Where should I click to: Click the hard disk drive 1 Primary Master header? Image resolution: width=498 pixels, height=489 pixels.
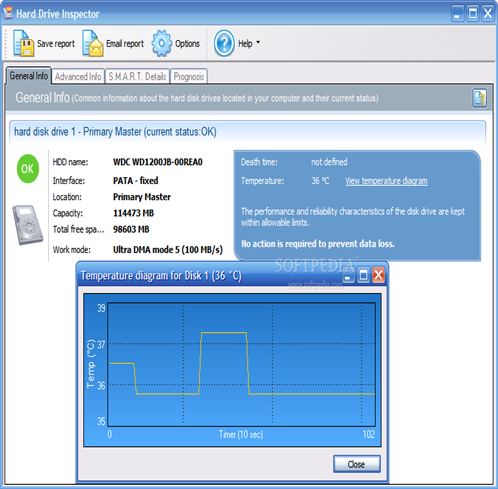click(247, 132)
